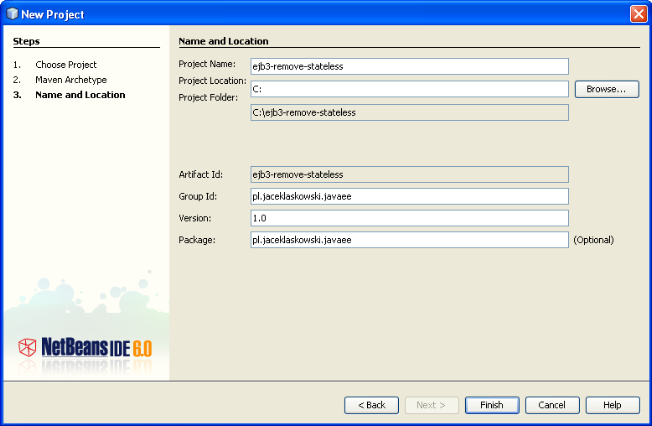
Task: Click the Browse... button
Action: click(x=607, y=89)
